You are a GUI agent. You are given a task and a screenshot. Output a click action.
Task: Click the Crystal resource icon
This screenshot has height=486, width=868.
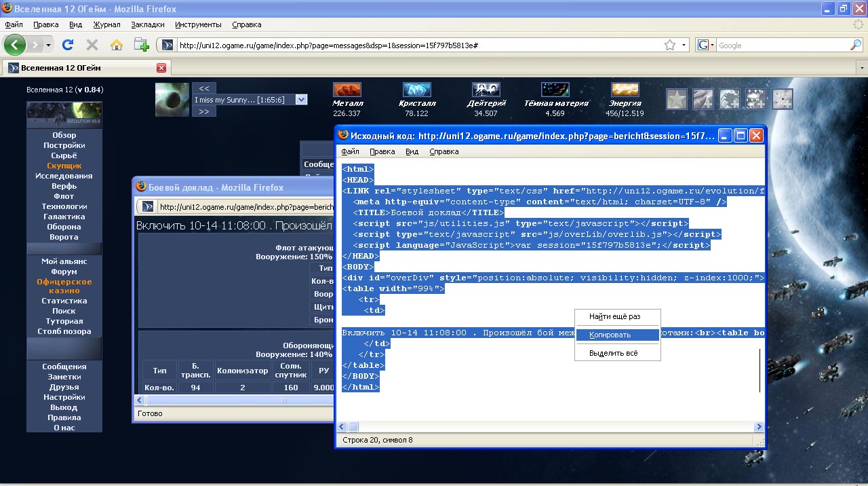tap(417, 90)
